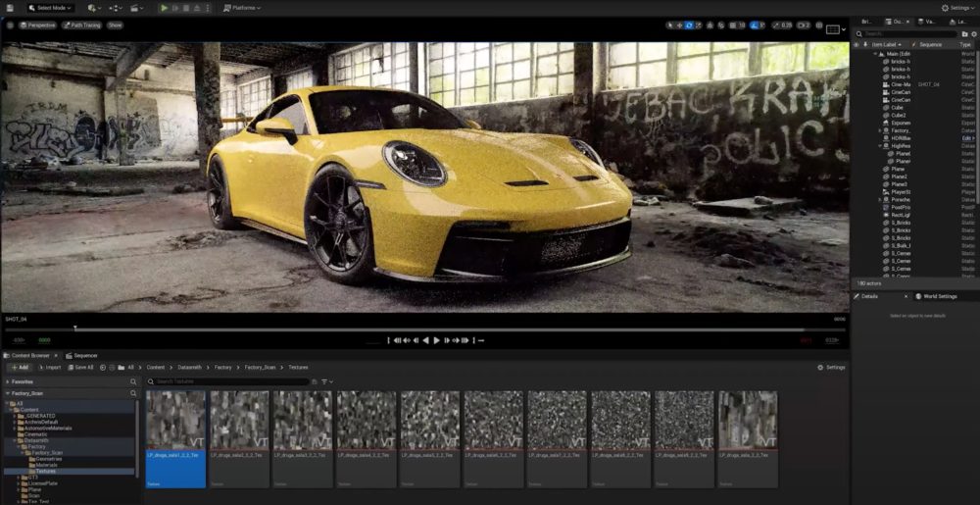The height and width of the screenshot is (505, 980).
Task: Switch to the Le... tab at top right
Action: [959, 22]
